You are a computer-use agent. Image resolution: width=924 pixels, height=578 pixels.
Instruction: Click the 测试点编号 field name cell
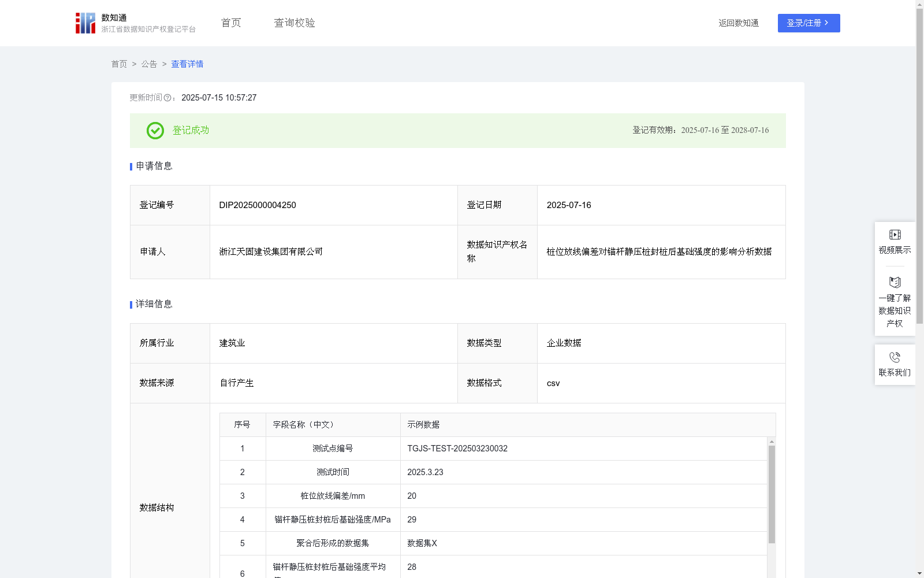click(x=333, y=449)
